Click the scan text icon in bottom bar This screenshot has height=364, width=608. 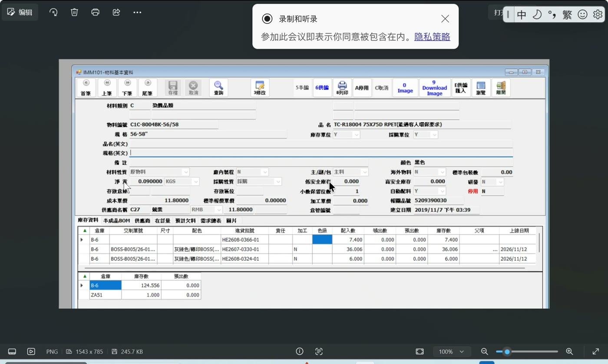(x=319, y=351)
